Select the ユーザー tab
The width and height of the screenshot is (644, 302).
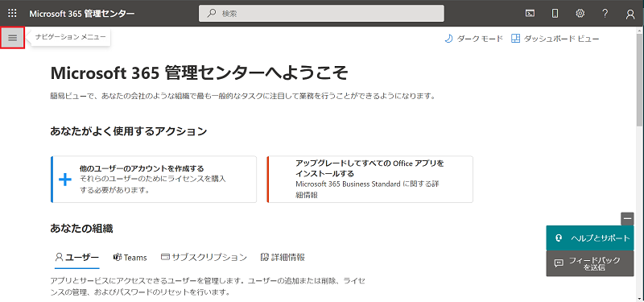point(76,258)
